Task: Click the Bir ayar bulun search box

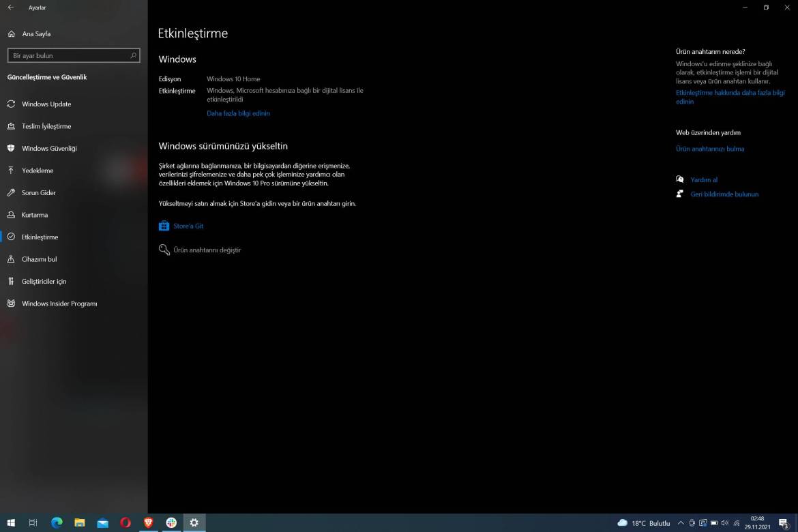Action: click(68, 55)
